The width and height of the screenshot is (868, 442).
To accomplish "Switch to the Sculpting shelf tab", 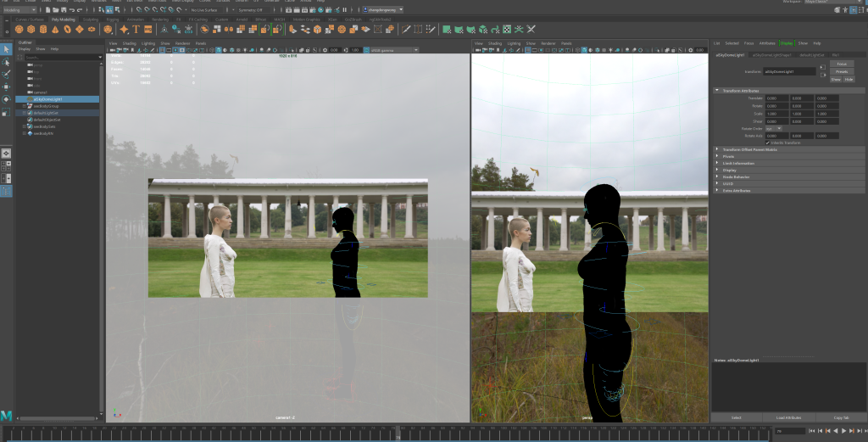I will click(x=90, y=19).
